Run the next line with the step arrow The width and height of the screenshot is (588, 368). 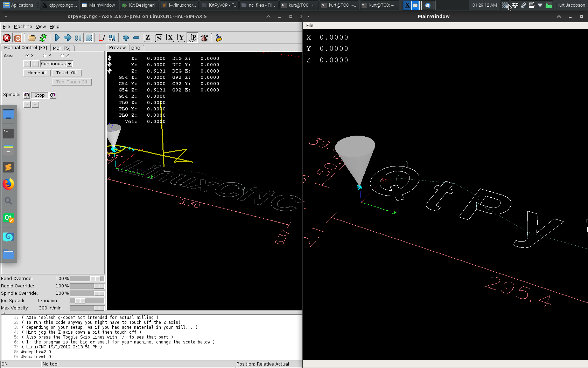pyautogui.click(x=68, y=38)
